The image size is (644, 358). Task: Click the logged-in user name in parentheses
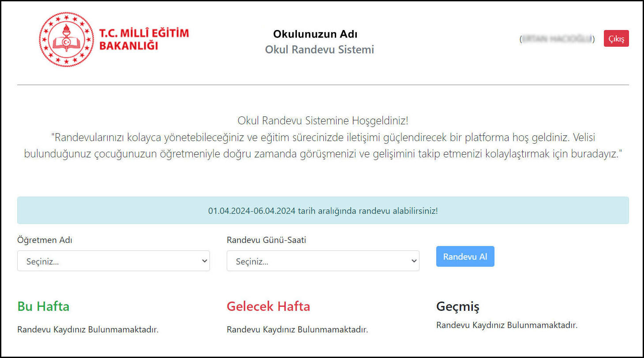(557, 38)
